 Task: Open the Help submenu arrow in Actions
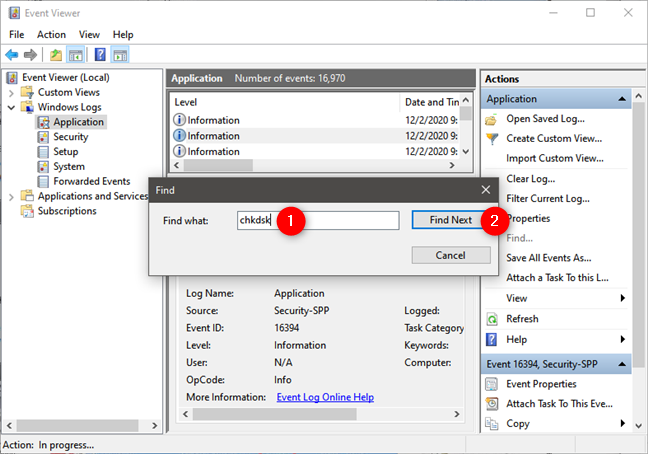623,339
